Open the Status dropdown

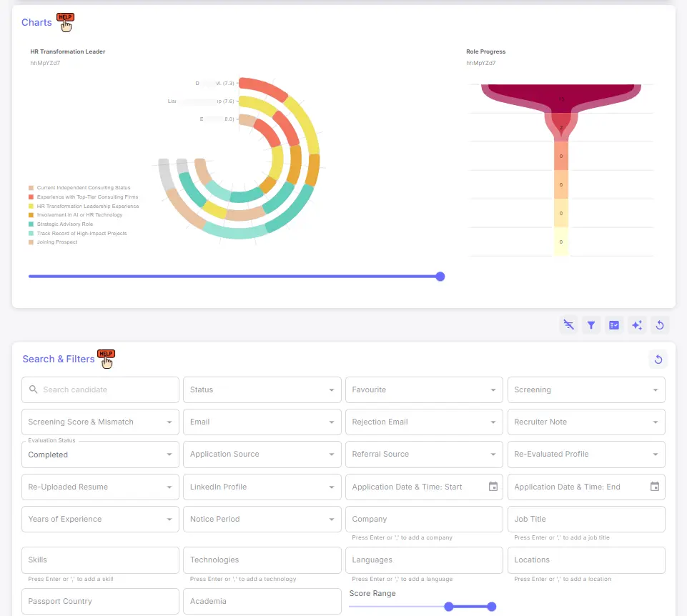coord(262,390)
